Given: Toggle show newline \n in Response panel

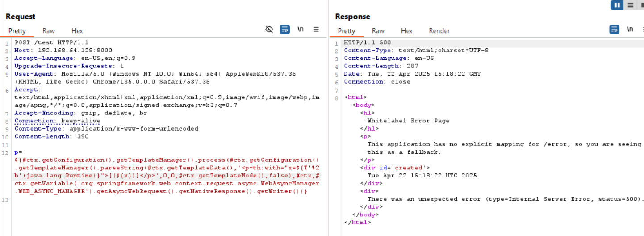Looking at the screenshot, I should tap(630, 29).
